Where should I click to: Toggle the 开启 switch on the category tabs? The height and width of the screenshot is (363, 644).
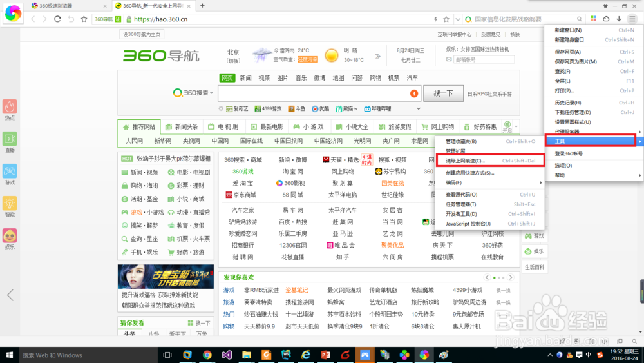[x=507, y=126]
